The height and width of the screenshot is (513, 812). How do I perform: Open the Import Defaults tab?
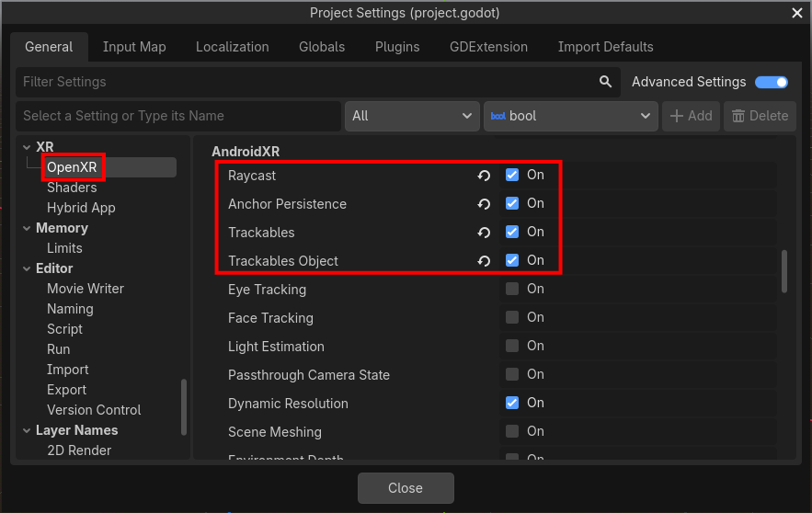(x=605, y=47)
